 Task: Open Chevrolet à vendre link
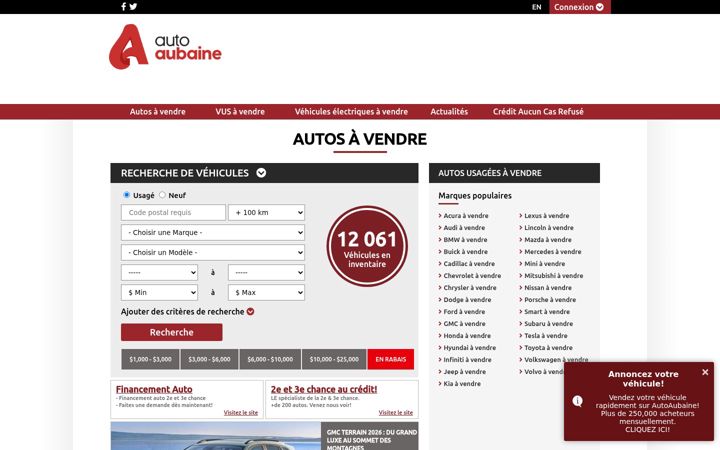pos(472,276)
